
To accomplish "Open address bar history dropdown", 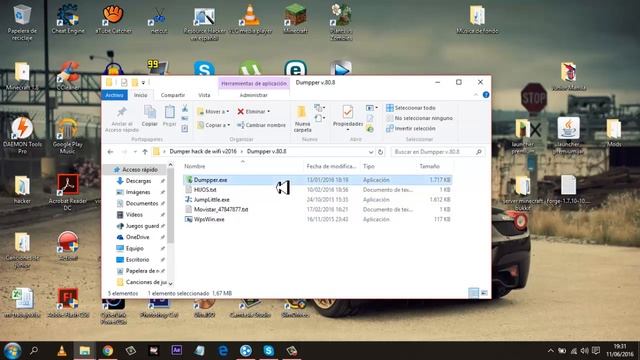I will point(371,152).
